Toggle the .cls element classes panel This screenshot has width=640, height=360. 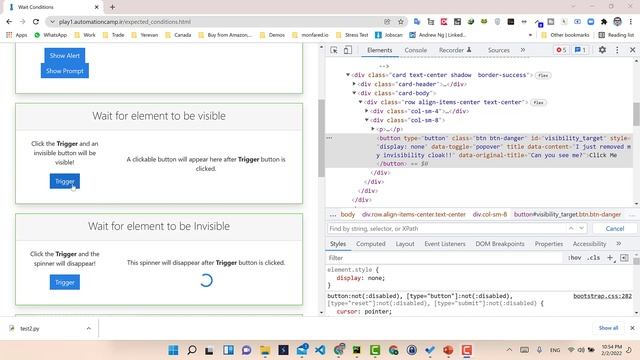click(594, 258)
